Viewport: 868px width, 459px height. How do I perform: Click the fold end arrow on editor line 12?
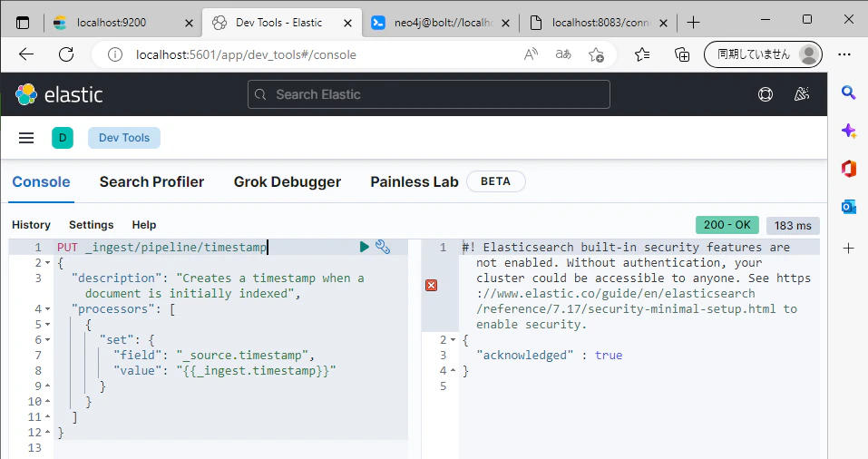click(47, 433)
